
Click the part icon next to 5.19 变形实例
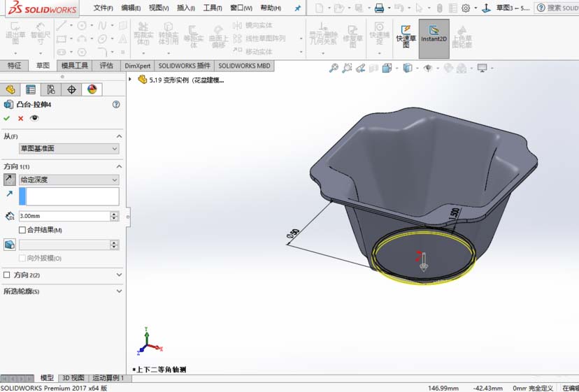coord(142,80)
